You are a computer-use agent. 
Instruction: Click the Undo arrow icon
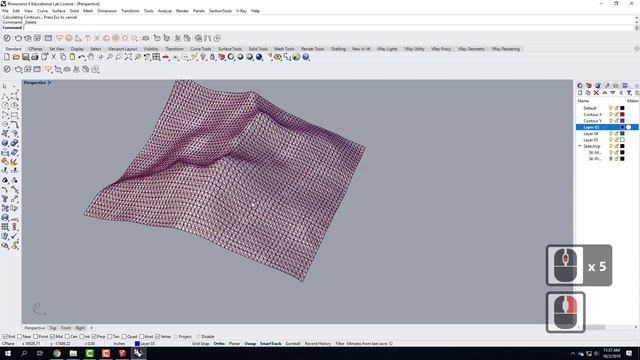pos(82,57)
